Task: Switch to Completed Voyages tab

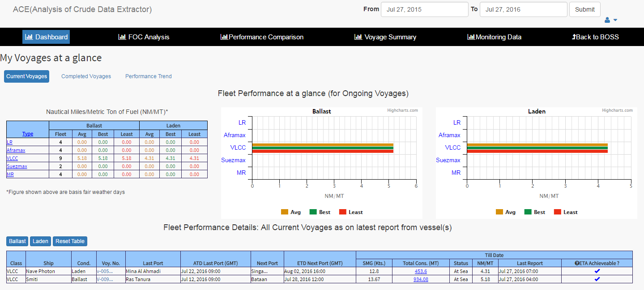Action: click(x=86, y=76)
